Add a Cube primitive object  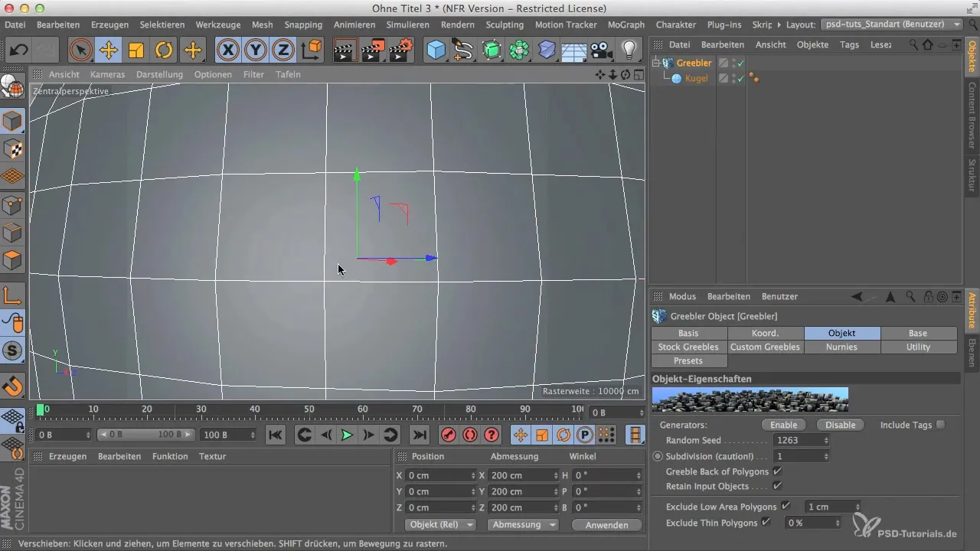[x=436, y=51]
